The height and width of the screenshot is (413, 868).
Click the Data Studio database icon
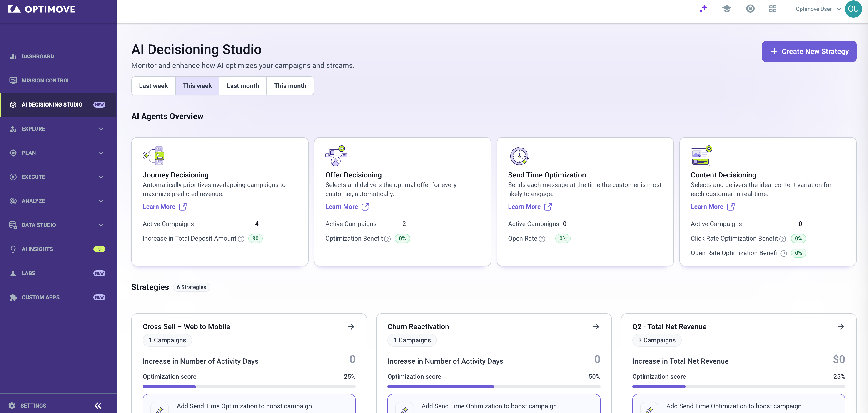tap(13, 225)
